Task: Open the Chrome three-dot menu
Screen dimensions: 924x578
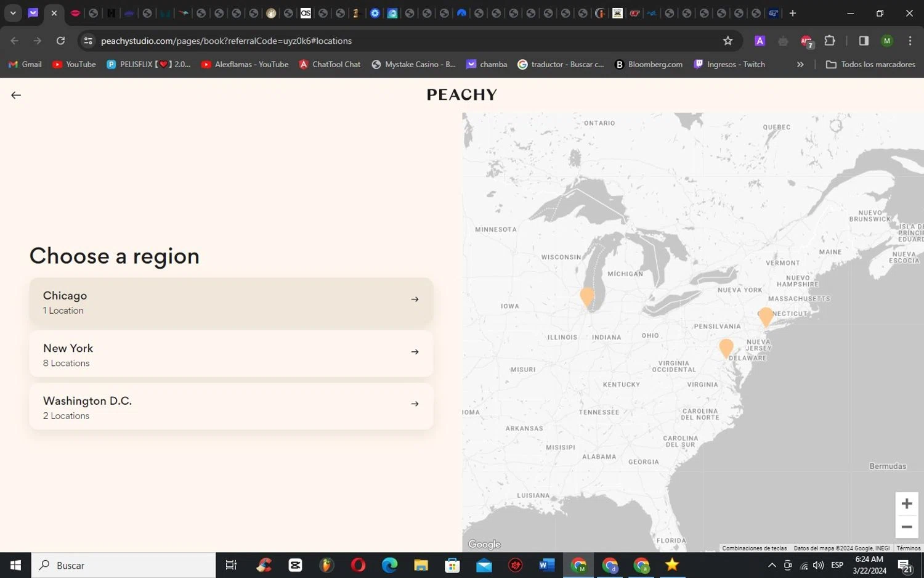Action: coord(910,41)
